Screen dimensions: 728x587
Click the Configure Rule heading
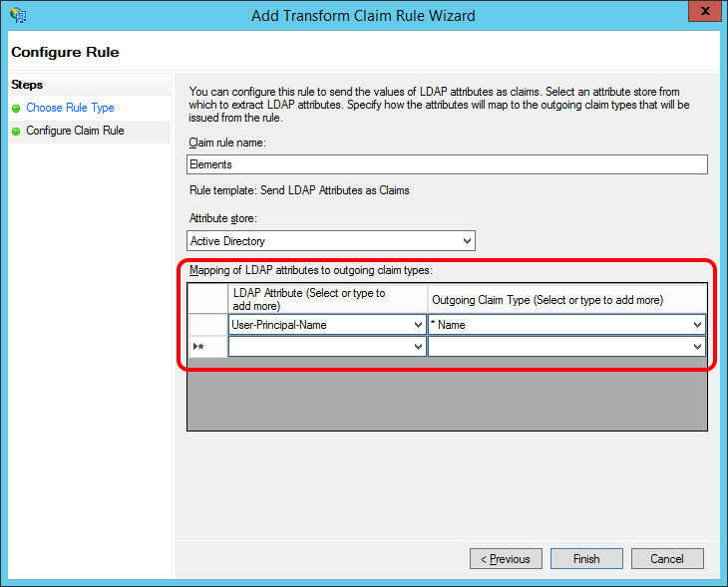[x=65, y=52]
